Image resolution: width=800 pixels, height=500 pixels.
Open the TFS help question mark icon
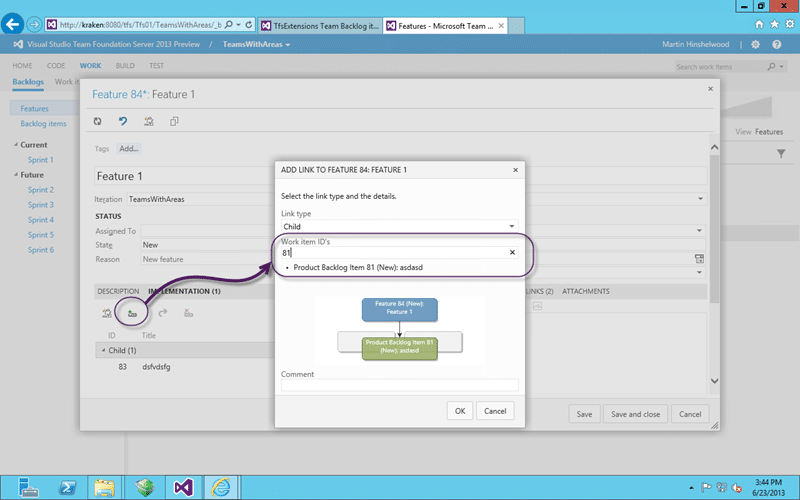(777, 44)
